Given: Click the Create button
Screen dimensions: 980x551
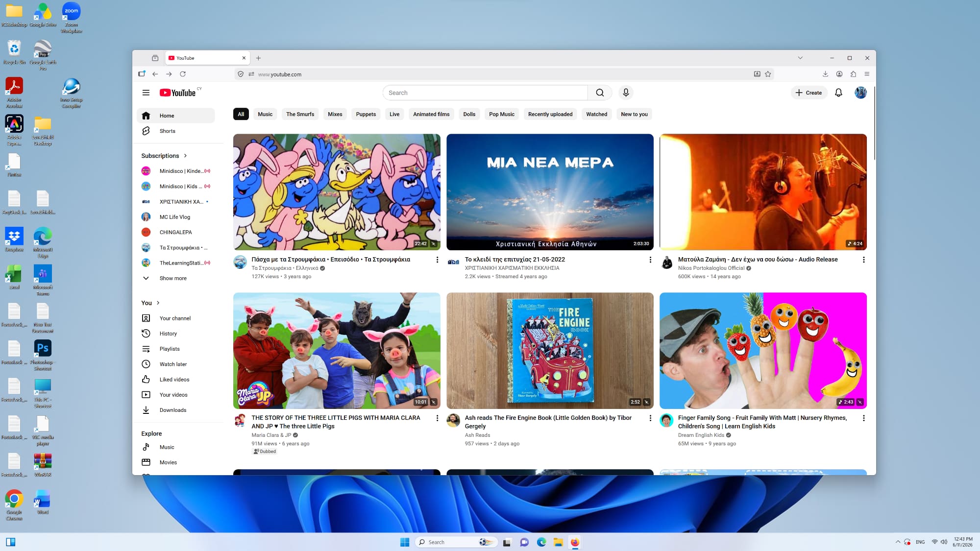Looking at the screenshot, I should 808,93.
